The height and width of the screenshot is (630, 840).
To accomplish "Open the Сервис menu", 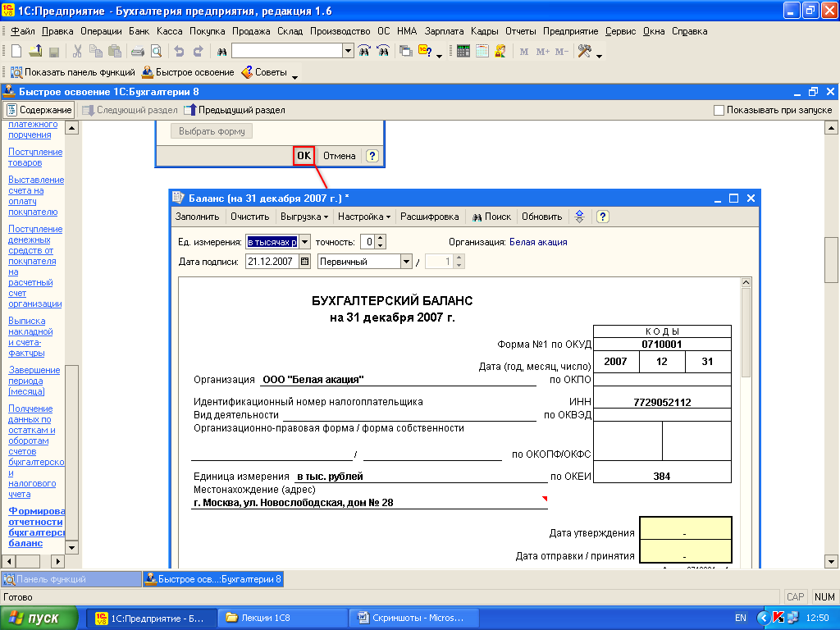I will pos(620,31).
